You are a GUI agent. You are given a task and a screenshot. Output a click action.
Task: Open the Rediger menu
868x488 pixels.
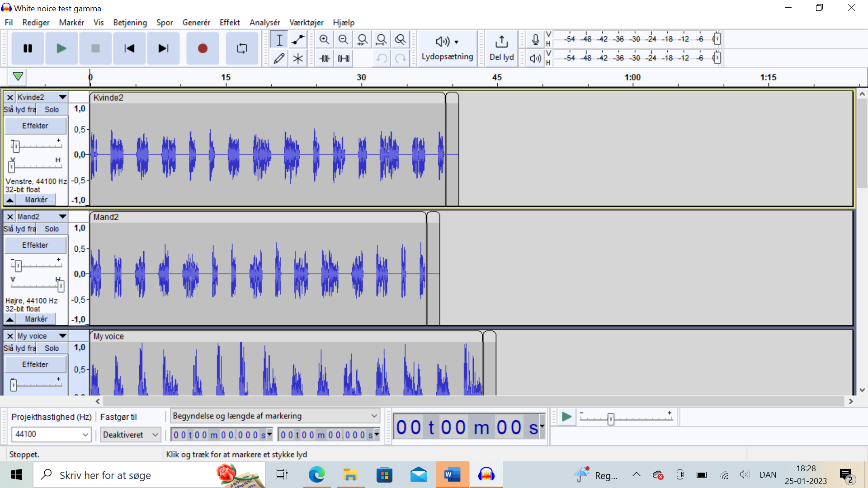[x=36, y=23]
